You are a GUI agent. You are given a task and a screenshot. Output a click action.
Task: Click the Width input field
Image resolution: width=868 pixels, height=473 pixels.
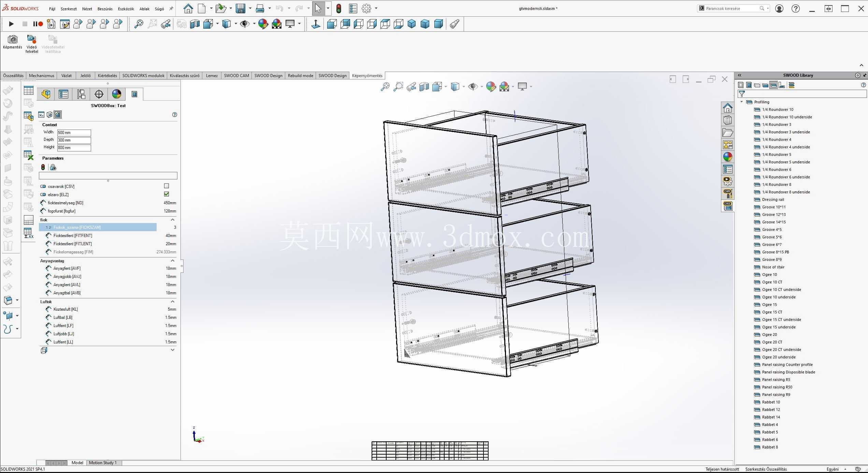pos(74,133)
